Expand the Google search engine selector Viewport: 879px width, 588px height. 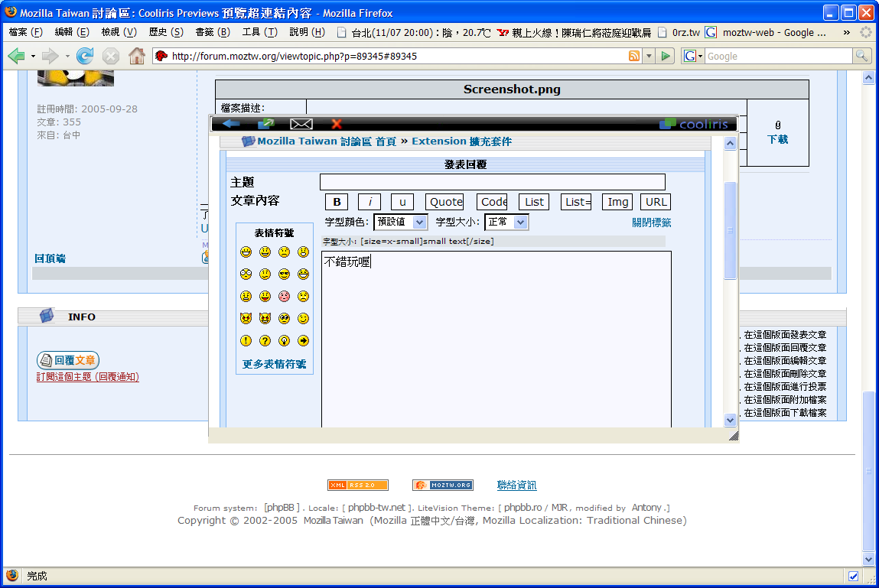(692, 56)
